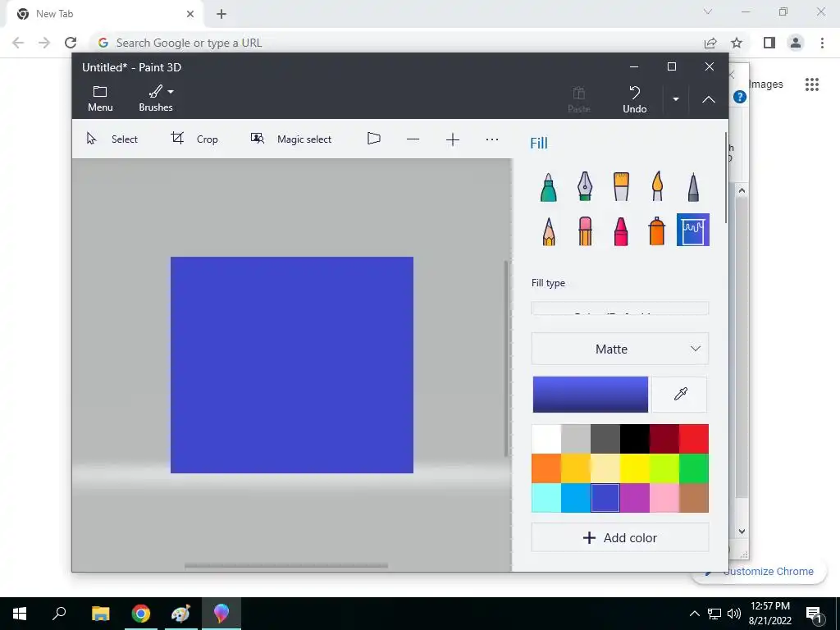
Task: Open the Matte material dropdown
Action: coord(620,349)
